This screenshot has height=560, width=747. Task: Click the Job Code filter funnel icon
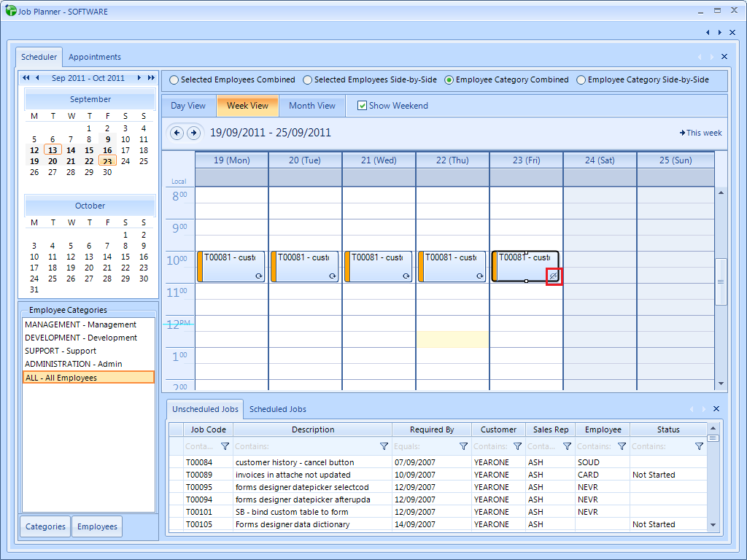(x=225, y=446)
